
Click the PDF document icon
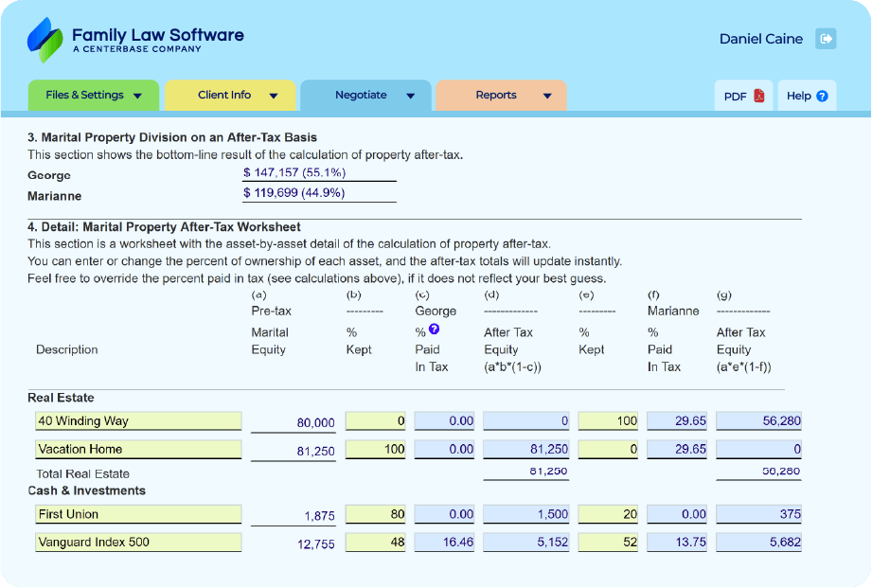point(759,96)
